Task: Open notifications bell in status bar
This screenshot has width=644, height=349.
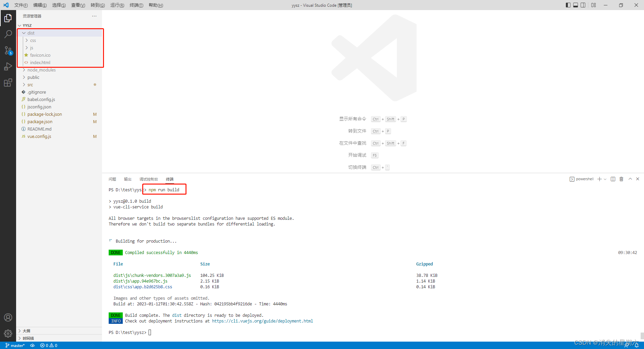Action: [636, 345]
